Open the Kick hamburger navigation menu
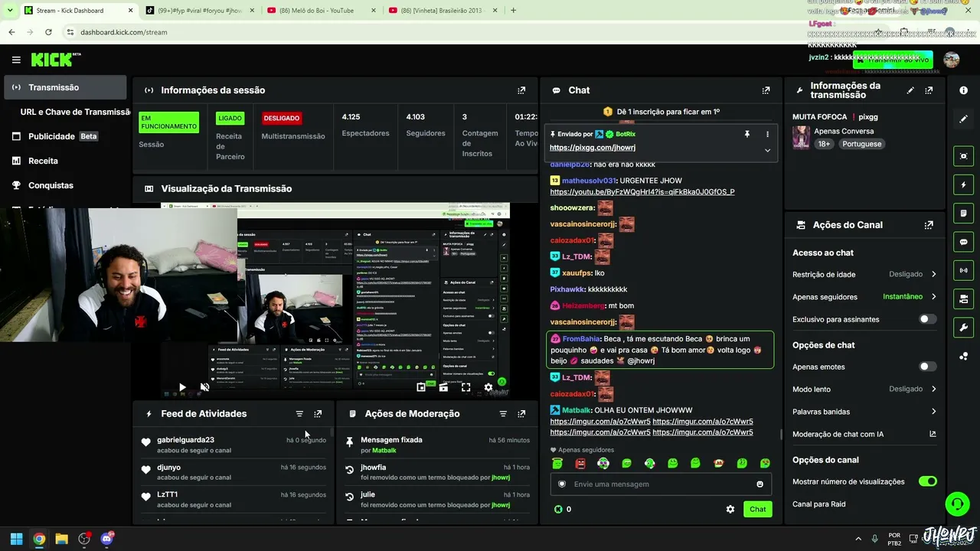This screenshot has height=551, width=980. click(x=16, y=60)
